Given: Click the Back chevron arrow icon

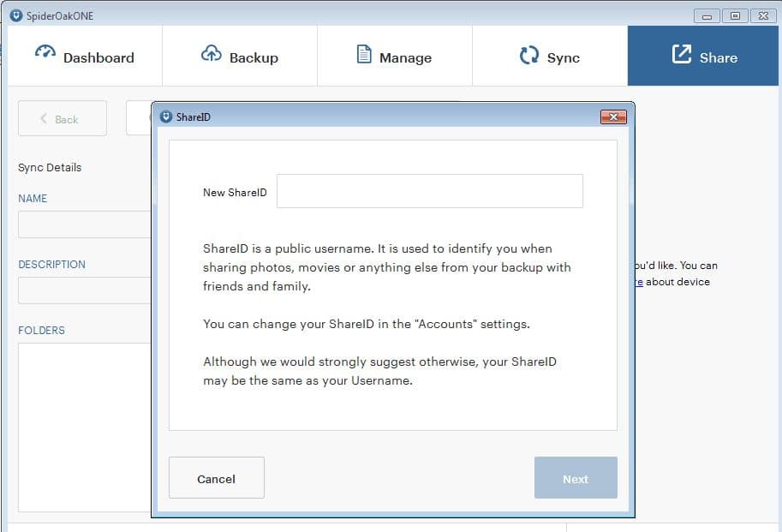Looking at the screenshot, I should tap(44, 119).
